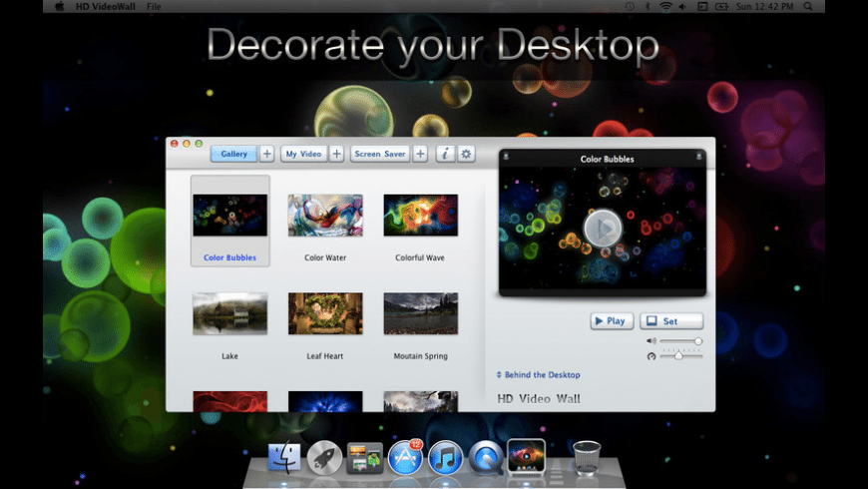This screenshot has height=489, width=868.
Task: Click the Colorful Wave label
Action: click(x=420, y=257)
